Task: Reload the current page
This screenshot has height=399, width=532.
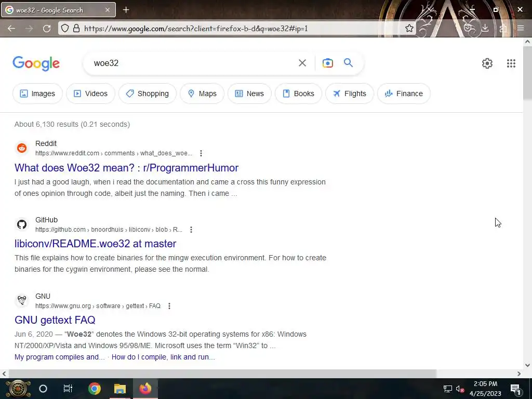Action: pos(47,29)
